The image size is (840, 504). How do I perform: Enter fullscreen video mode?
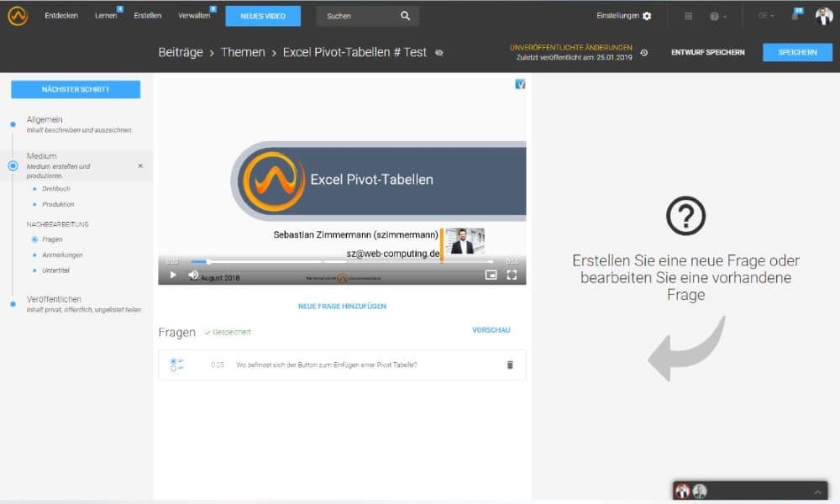(x=512, y=275)
